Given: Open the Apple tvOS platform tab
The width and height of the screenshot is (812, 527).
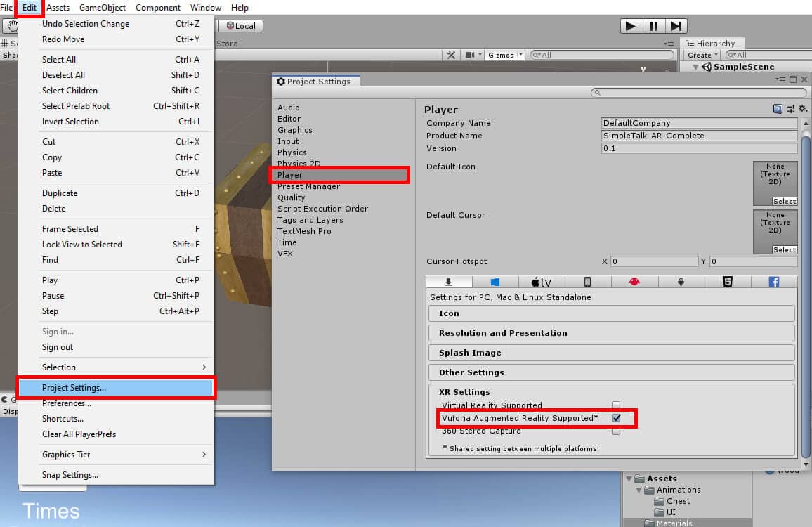Looking at the screenshot, I should (x=541, y=282).
